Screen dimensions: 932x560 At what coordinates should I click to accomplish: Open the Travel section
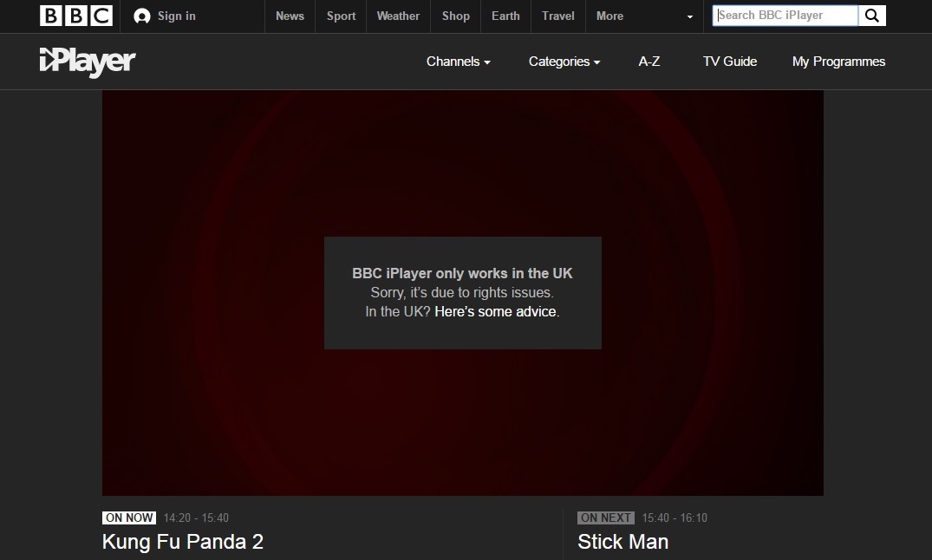558,16
